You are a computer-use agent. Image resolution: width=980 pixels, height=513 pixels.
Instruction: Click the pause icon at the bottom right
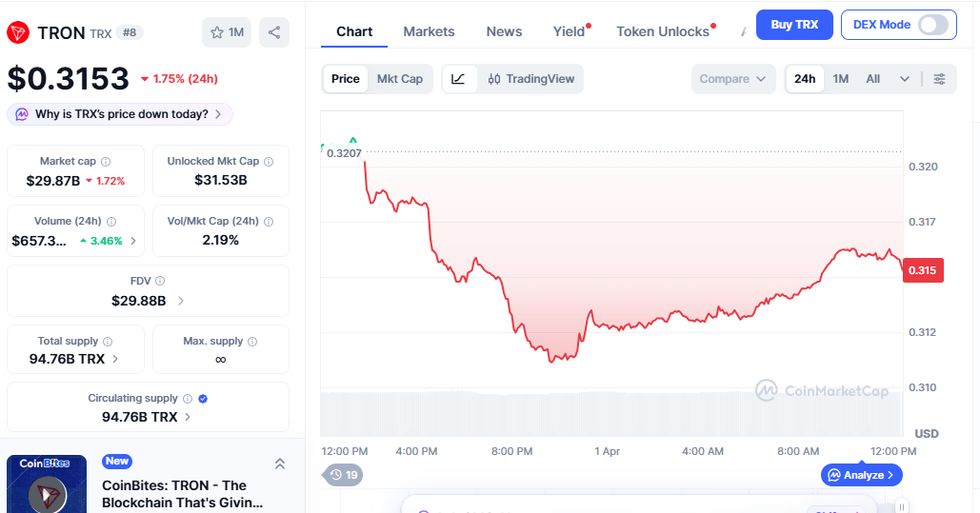click(x=901, y=506)
